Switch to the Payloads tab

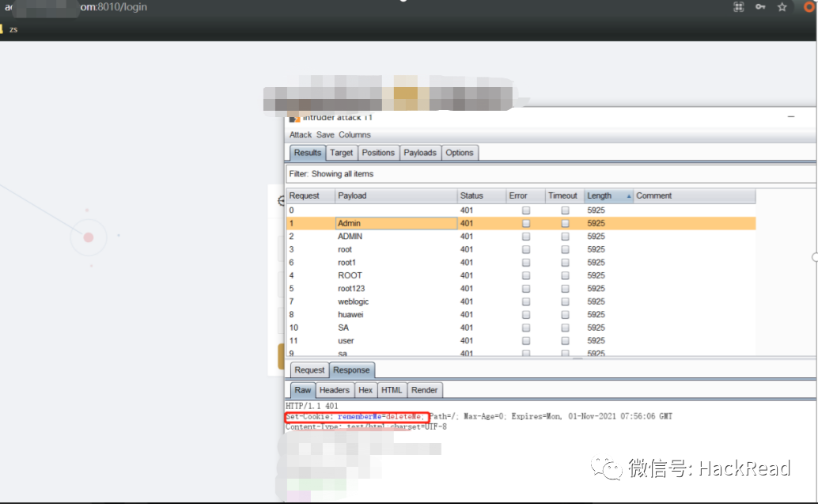tap(419, 153)
